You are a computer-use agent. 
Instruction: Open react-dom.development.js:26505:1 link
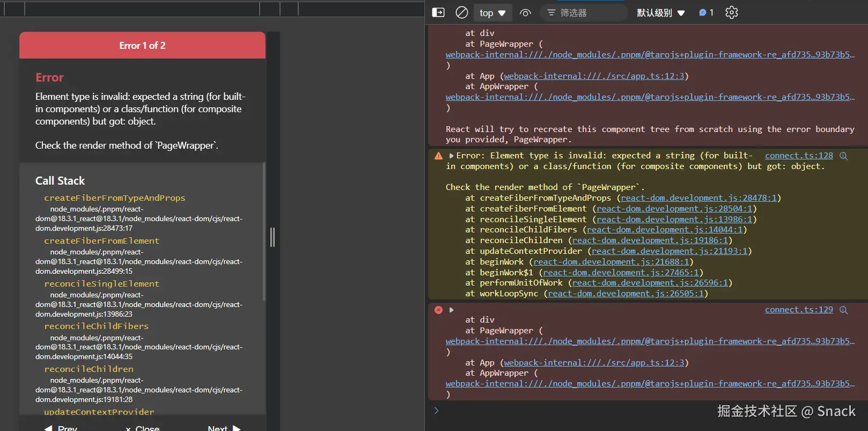pyautogui.click(x=626, y=294)
